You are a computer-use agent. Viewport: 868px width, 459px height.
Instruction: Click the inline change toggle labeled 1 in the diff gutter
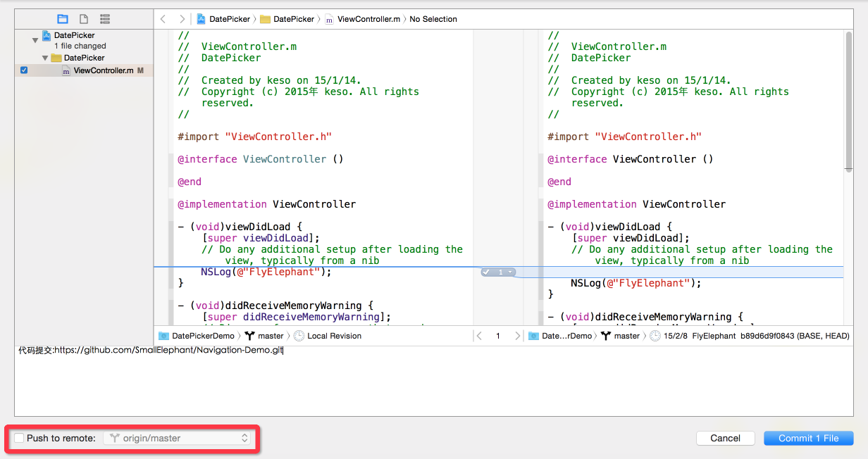click(x=498, y=272)
